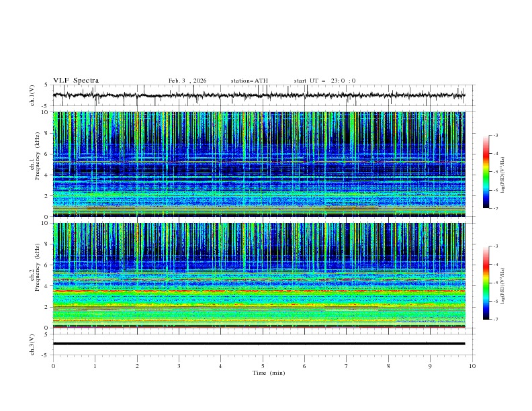Click the "4" kHz tick of ch.2 spectrogram
The height and width of the screenshot is (411, 532).
click(x=47, y=286)
